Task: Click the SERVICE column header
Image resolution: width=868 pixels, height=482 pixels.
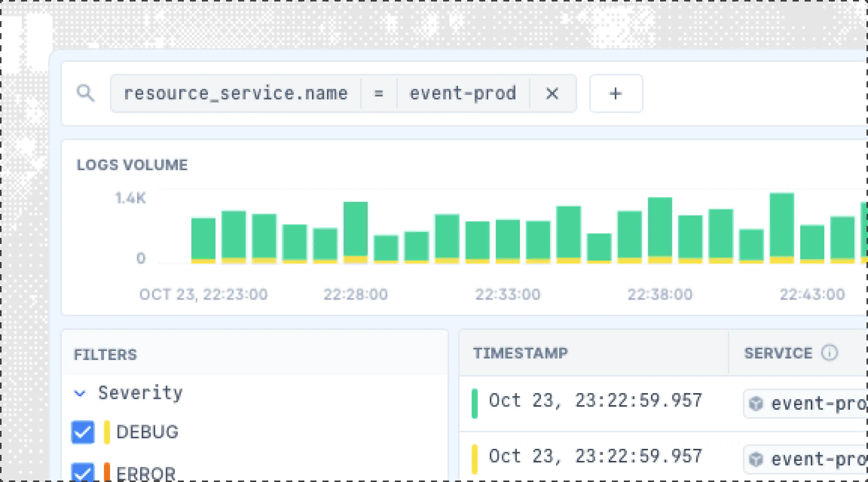Action: click(x=778, y=353)
